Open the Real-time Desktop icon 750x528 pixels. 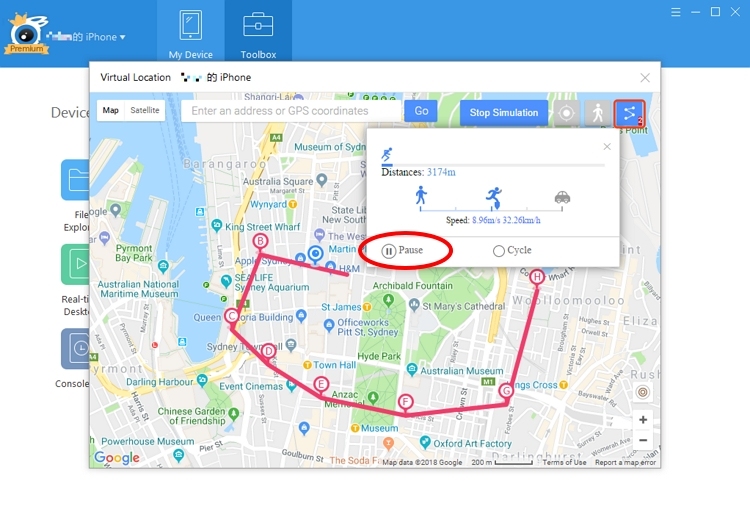76,264
